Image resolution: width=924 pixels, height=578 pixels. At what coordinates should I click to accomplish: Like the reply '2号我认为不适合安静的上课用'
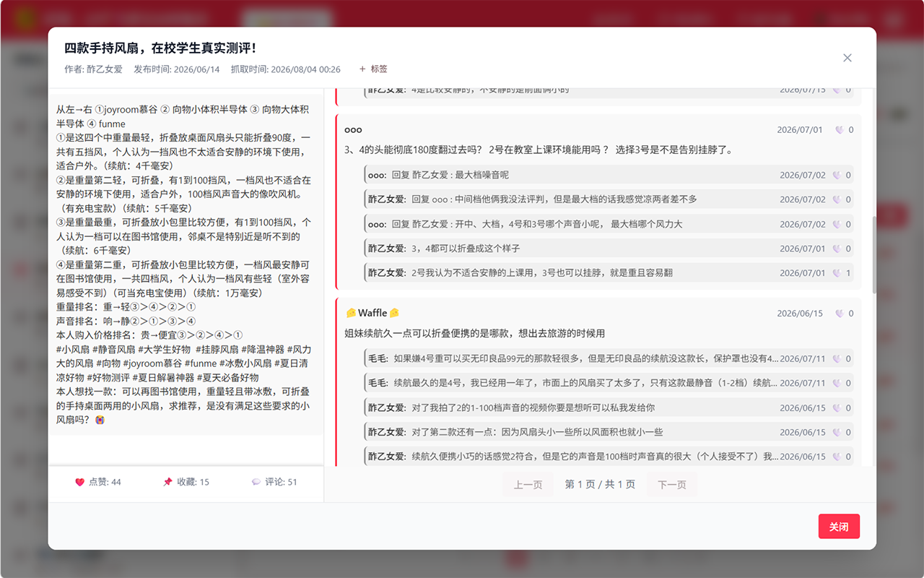tap(837, 273)
